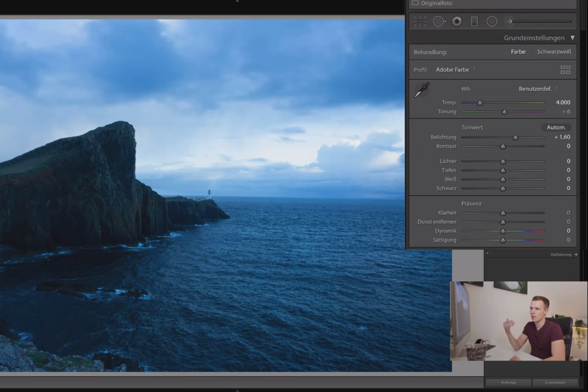Click the Schwarz value field
Viewport: 588px width, 392px height.
568,188
